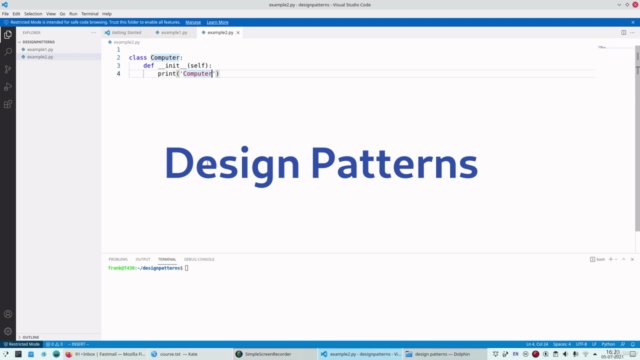Expand the OUTLINE section
This screenshot has height=360, width=640.
[x=31, y=337]
